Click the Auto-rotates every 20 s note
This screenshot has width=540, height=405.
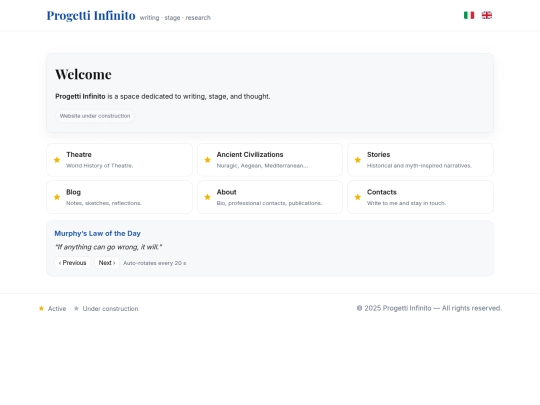click(x=155, y=263)
